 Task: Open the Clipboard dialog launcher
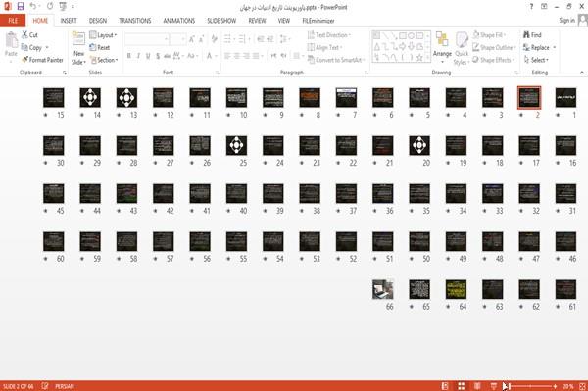[x=64, y=73]
